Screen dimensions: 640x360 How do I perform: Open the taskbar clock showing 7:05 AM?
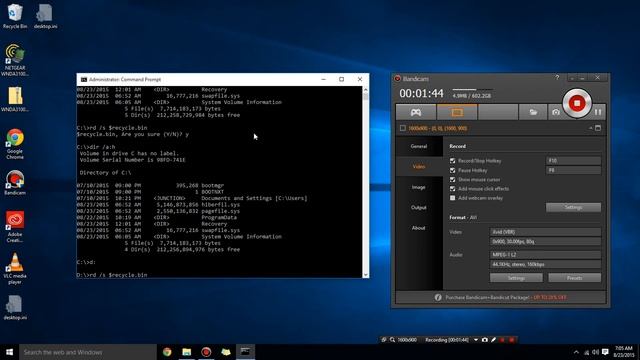click(623, 352)
